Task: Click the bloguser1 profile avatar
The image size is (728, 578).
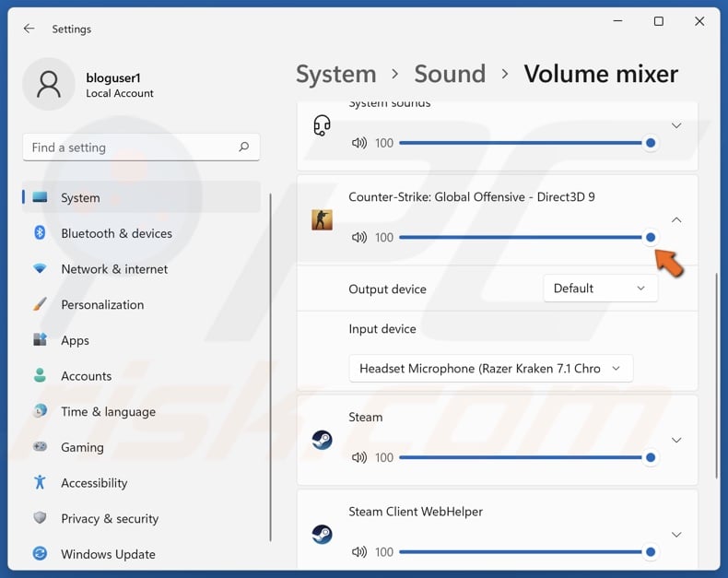Action: [49, 84]
